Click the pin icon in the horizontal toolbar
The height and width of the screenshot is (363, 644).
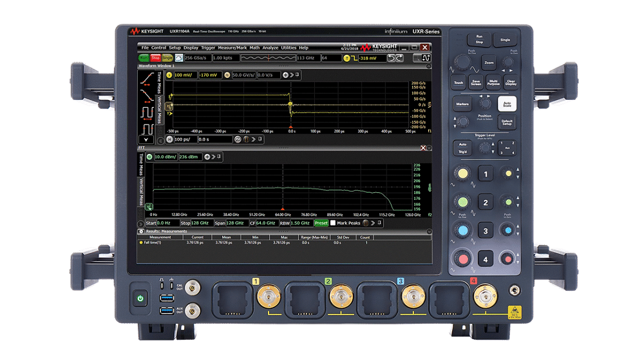click(260, 139)
